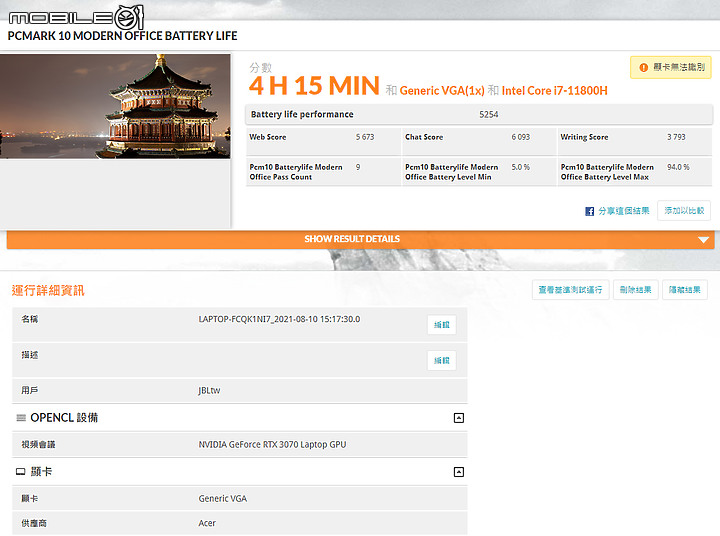The width and height of the screenshot is (720, 536).
Task: Click the white arrow on the orange details bar
Action: tap(703, 240)
